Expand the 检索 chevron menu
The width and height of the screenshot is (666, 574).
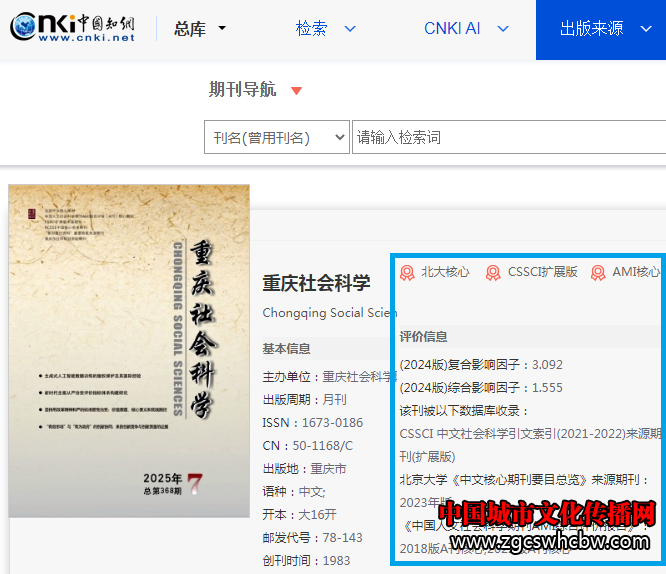click(349, 29)
